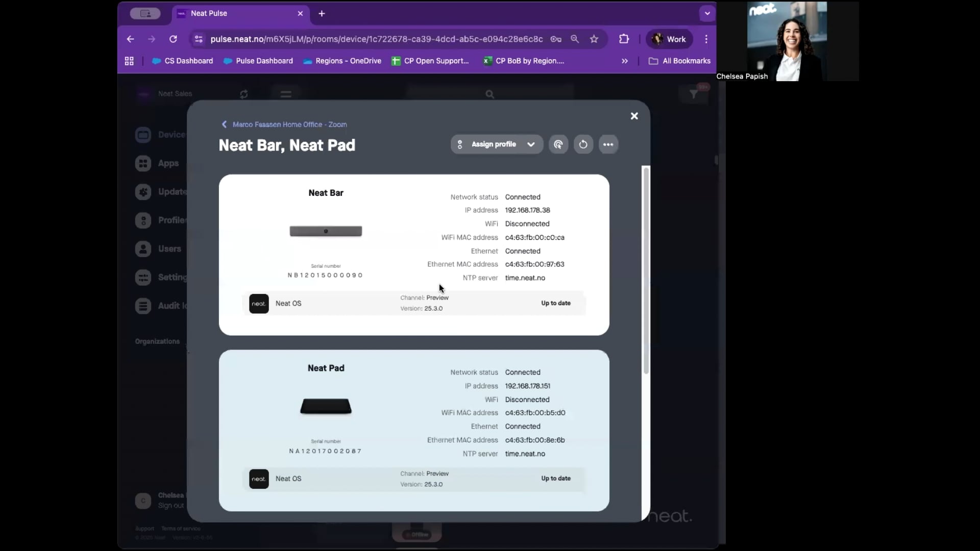The image size is (980, 551).
Task: Collapse the browser window dropdown arrow
Action: tap(707, 14)
